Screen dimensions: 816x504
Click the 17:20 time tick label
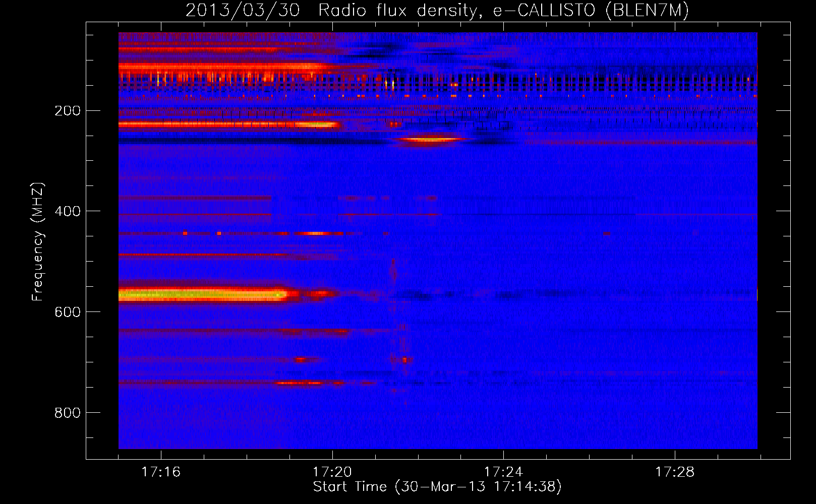[332, 472]
